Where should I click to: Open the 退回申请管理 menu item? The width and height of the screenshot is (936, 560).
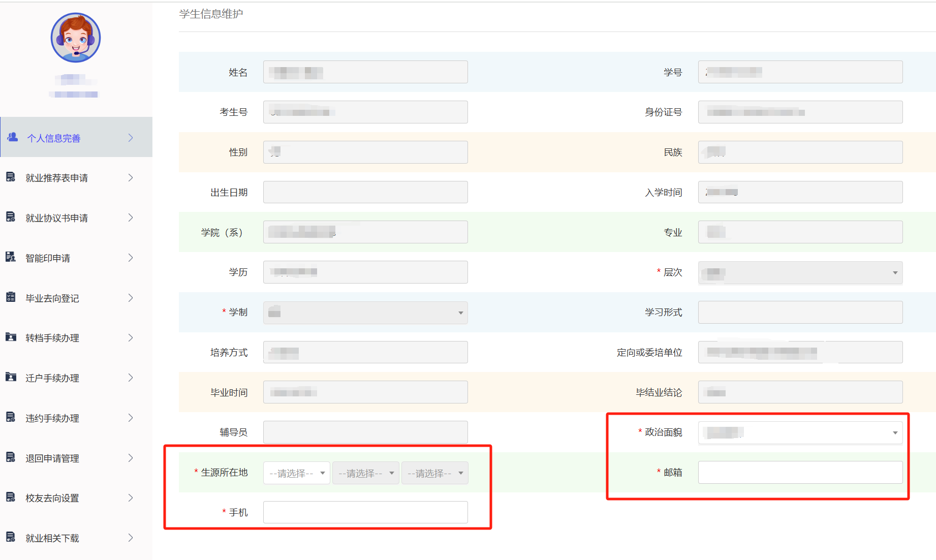click(x=52, y=458)
